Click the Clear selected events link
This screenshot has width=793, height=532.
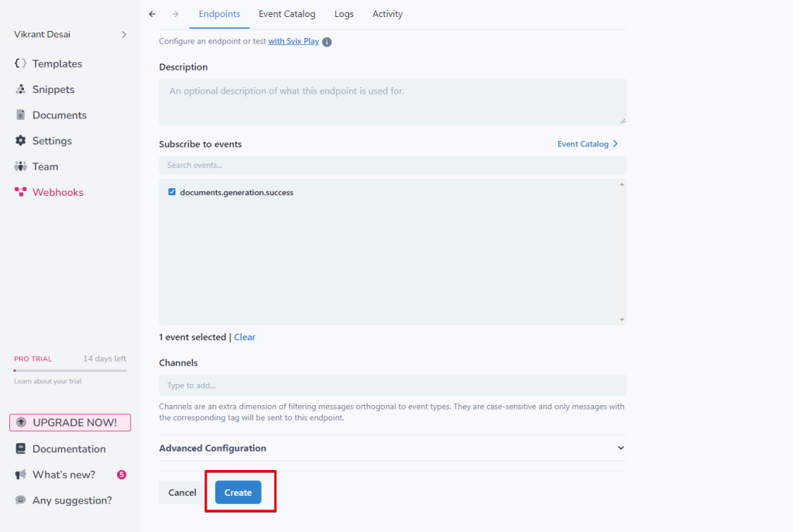pos(245,337)
